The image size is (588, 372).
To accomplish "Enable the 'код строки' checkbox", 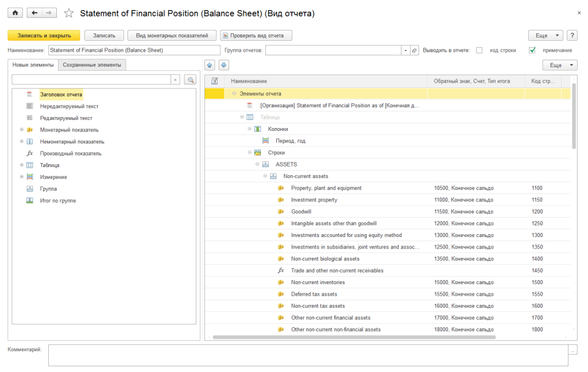I will (x=479, y=51).
